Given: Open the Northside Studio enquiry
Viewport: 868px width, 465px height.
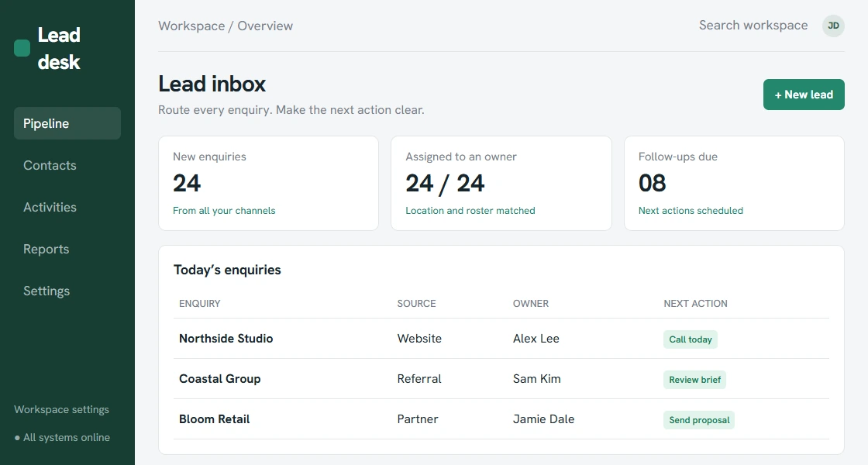Looking at the screenshot, I should (226, 338).
